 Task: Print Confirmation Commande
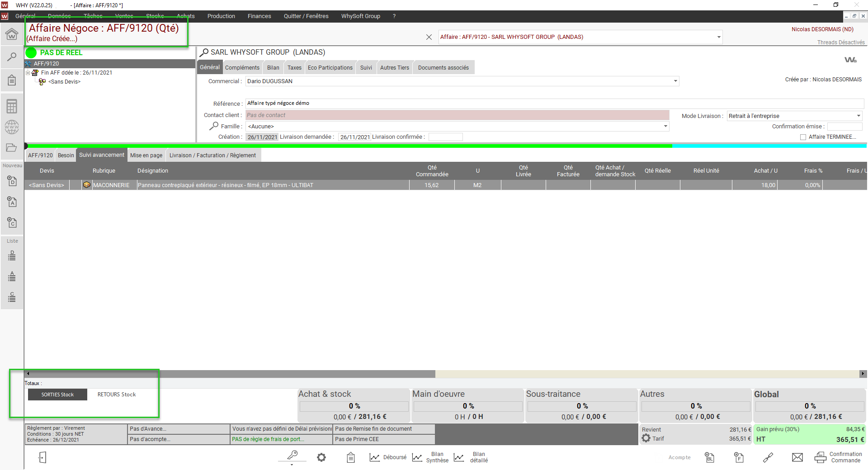[x=838, y=457]
